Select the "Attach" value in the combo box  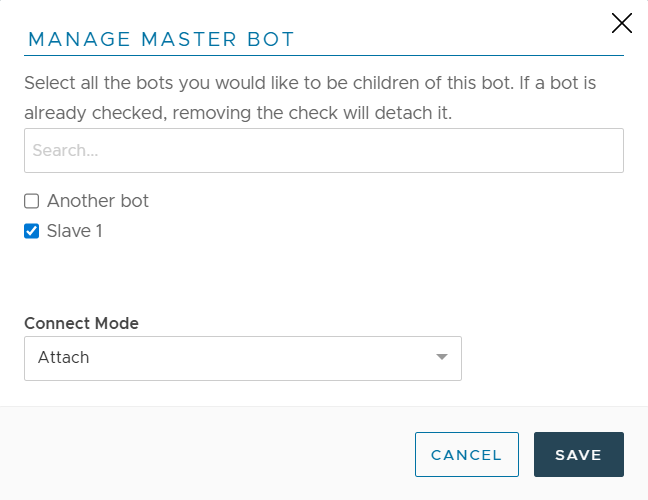click(64, 358)
